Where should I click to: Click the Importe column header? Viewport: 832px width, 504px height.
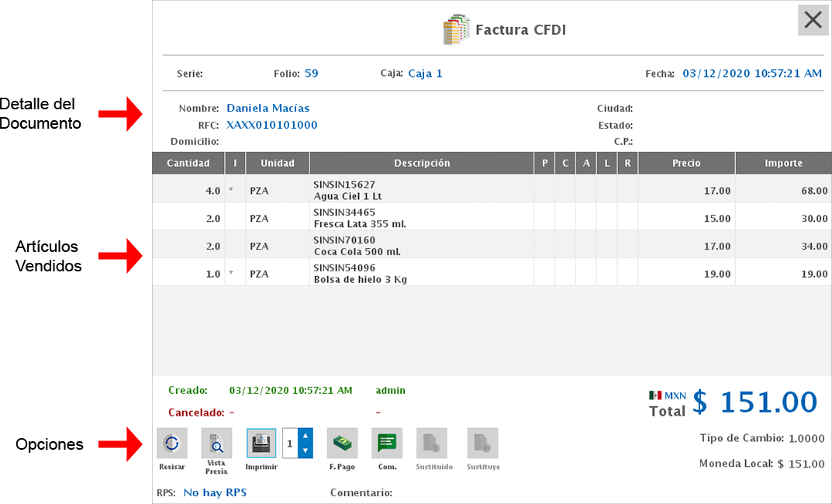pyautogui.click(x=783, y=164)
